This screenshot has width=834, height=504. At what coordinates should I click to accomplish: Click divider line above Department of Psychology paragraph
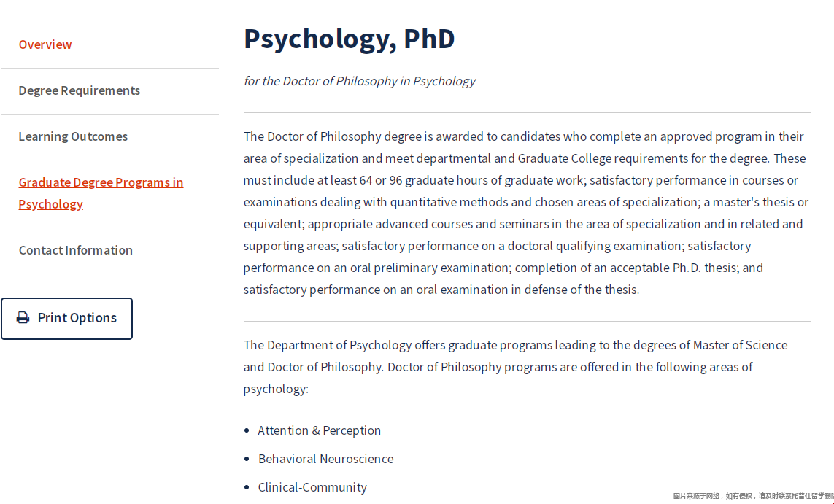527,321
